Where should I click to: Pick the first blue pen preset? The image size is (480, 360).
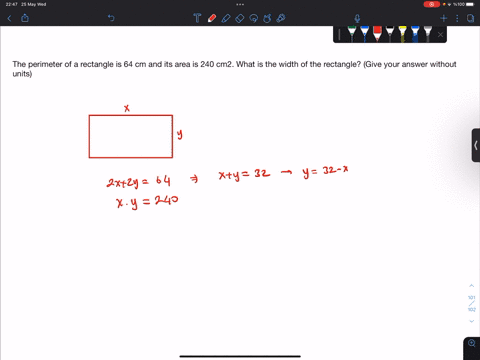pos(364,34)
